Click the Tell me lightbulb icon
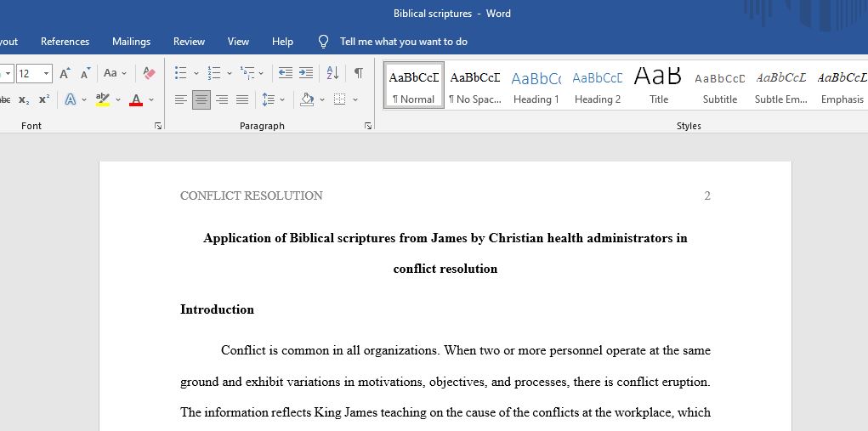The height and width of the screenshot is (431, 868). [324, 42]
